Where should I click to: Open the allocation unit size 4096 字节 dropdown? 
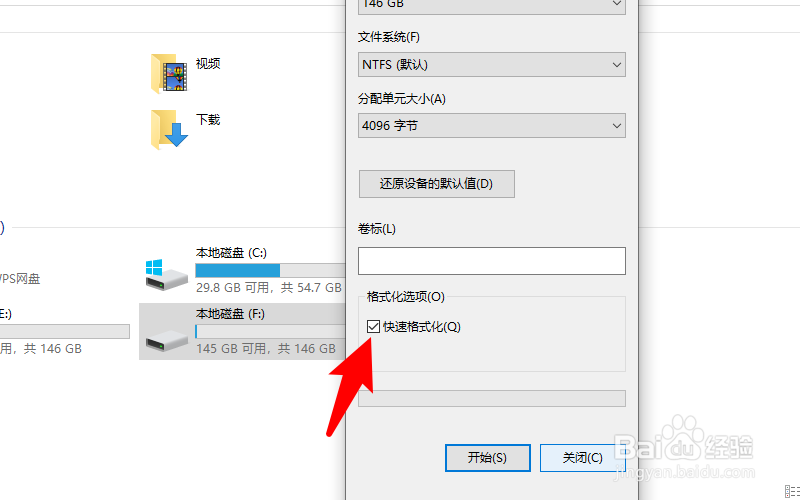(x=492, y=126)
